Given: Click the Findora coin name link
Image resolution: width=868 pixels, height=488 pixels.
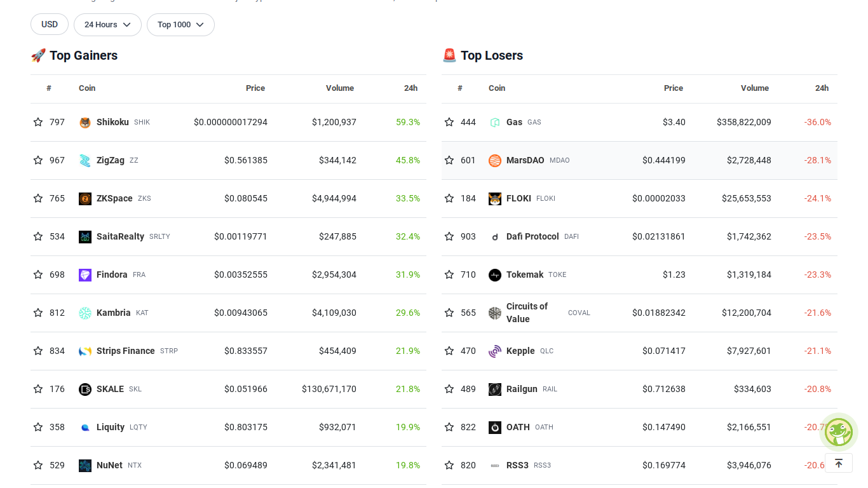Looking at the screenshot, I should click(x=112, y=274).
